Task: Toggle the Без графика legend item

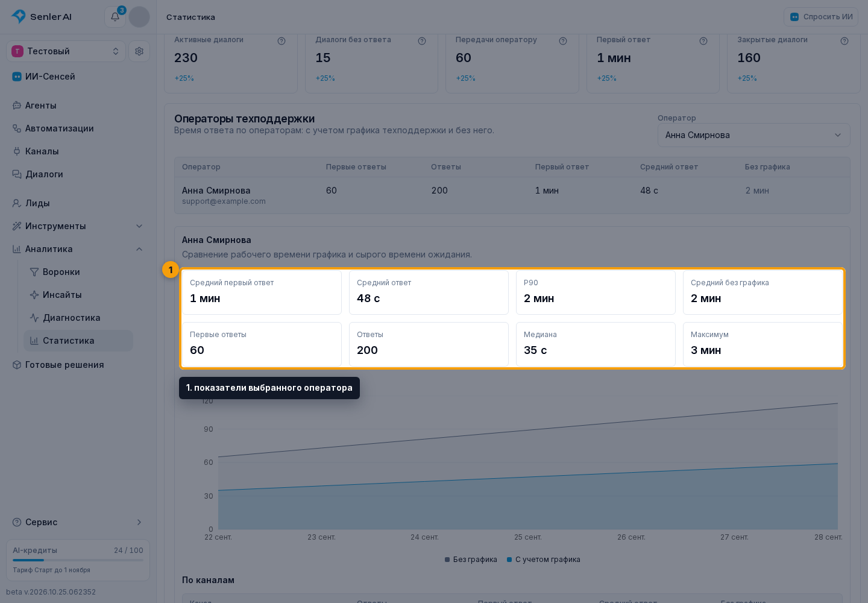Action: (471, 560)
